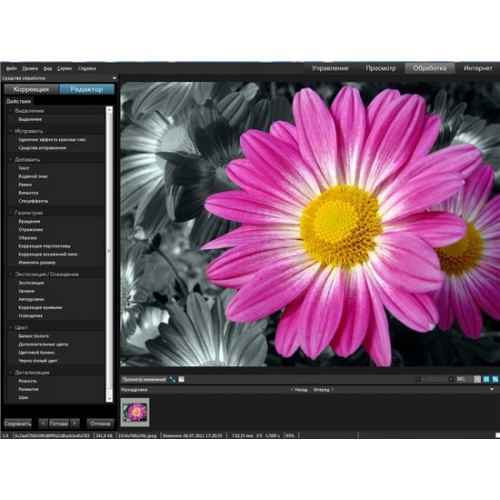
Task: Open the Средства обработки panel dropdown arrow
Action: tap(114, 78)
